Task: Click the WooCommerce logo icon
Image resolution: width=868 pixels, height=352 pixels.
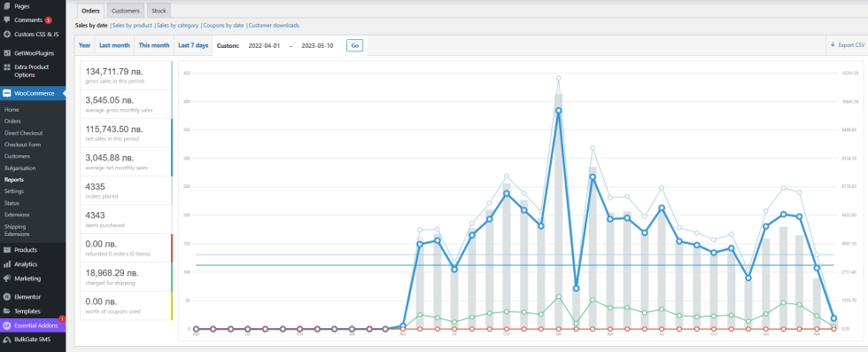Action: (7, 93)
